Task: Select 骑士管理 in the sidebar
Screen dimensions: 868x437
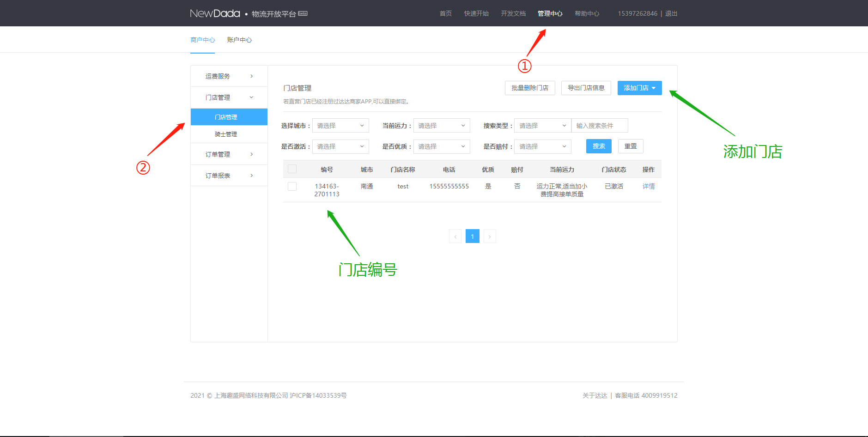Action: (x=226, y=134)
